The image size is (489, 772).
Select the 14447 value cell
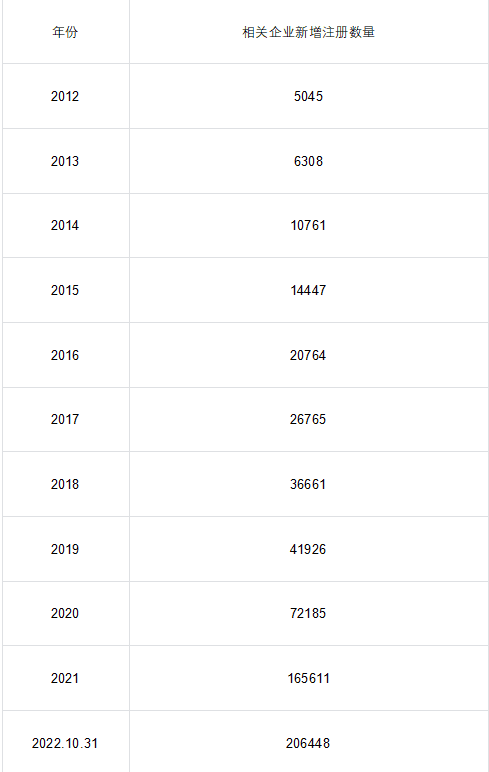[309, 290]
